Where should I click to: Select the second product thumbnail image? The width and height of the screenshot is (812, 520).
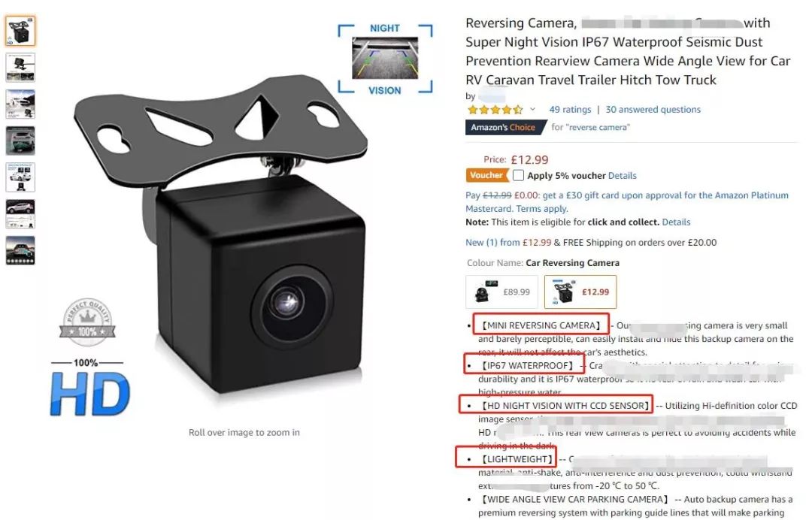[20, 68]
